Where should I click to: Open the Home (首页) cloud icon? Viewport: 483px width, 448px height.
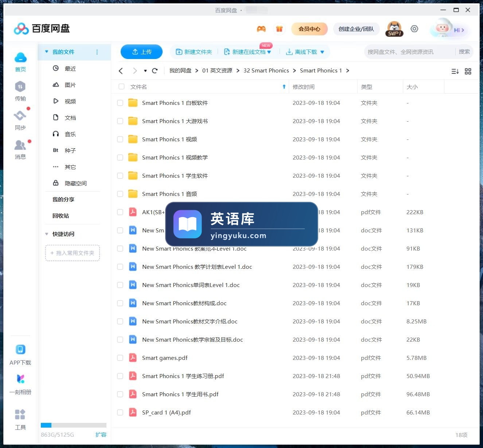click(20, 58)
